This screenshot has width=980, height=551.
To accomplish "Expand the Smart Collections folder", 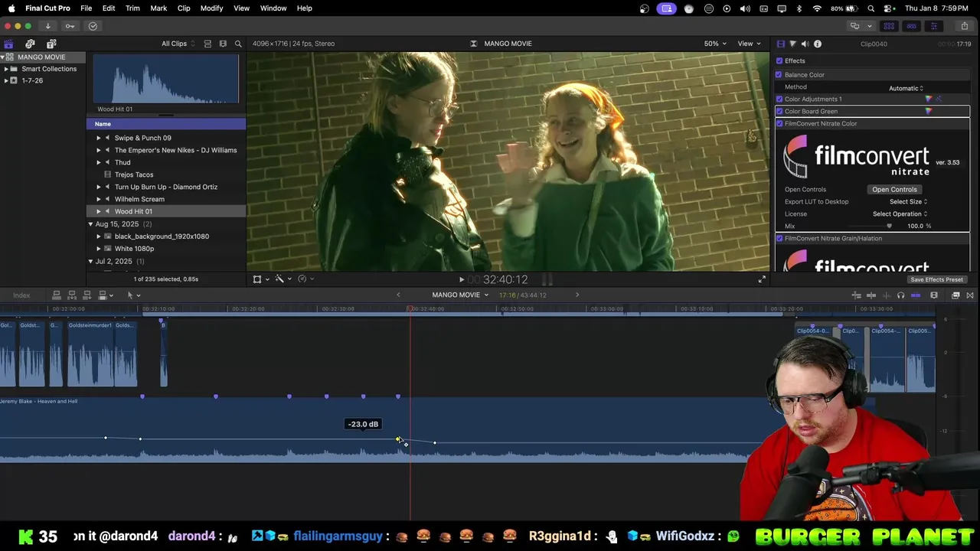I will (x=6, y=69).
